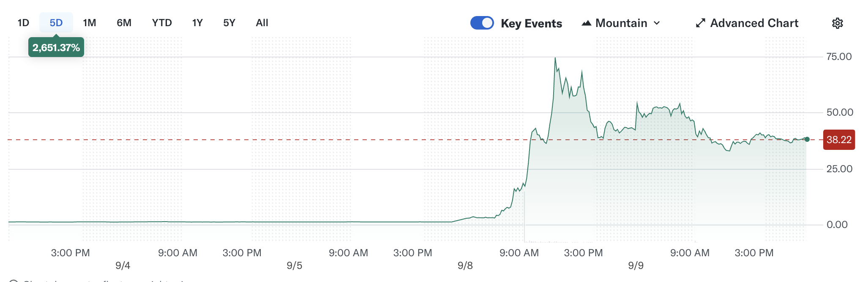This screenshot has height=282, width=868.
Task: Click the Mountain chart type icon
Action: (586, 23)
